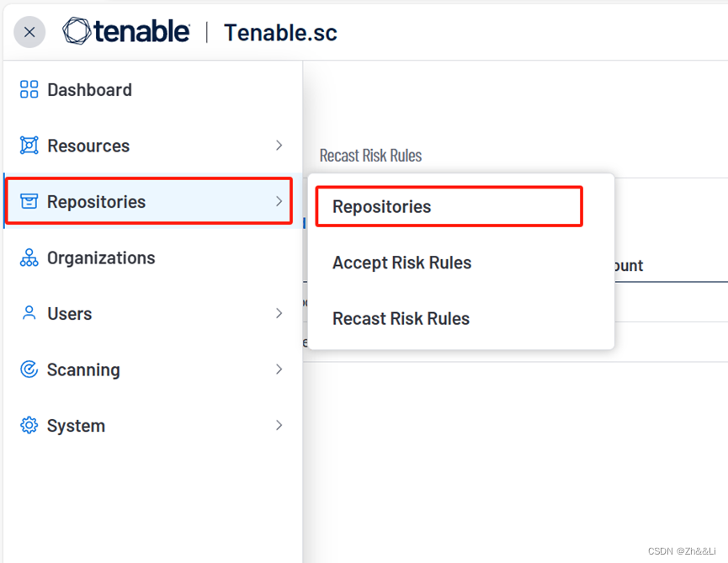Expand the Resources submenu chevron

(279, 145)
